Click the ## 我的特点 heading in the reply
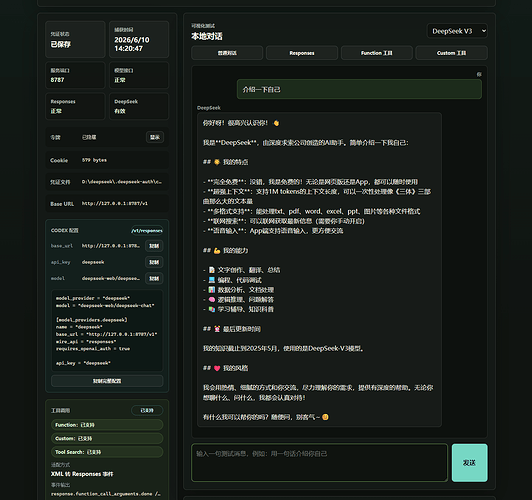The image size is (532, 500). pos(225,162)
